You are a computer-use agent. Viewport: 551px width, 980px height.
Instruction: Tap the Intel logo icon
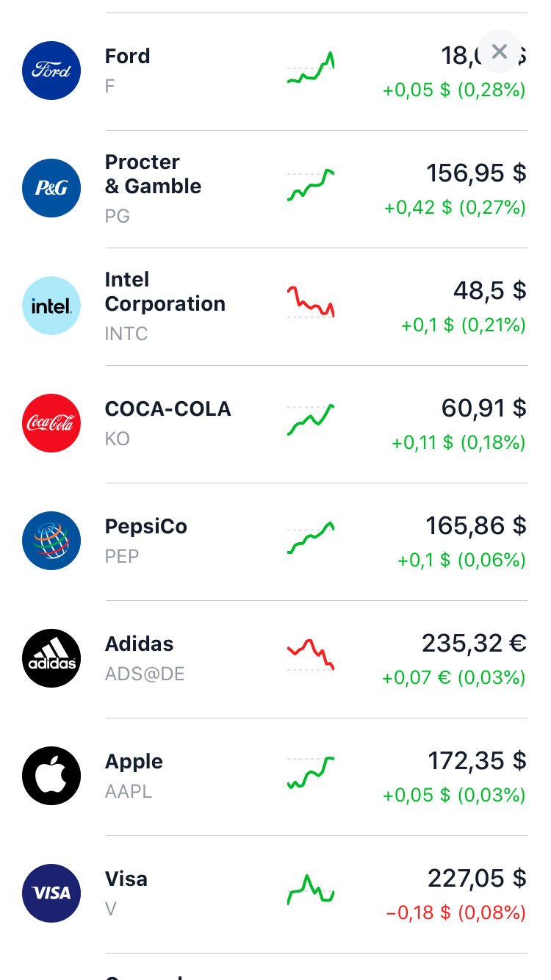tap(51, 306)
